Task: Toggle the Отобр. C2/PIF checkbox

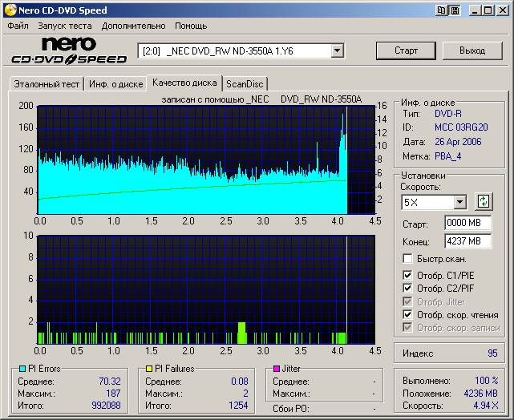Action: 408,288
